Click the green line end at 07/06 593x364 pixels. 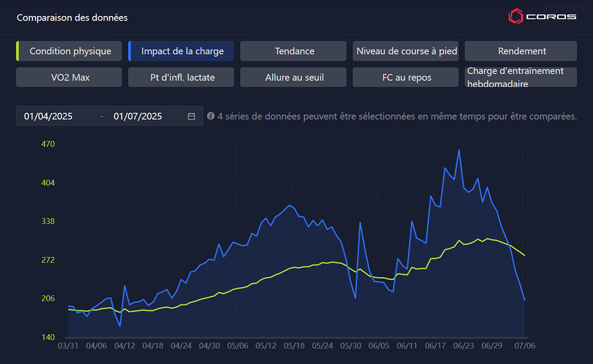[x=524, y=255]
